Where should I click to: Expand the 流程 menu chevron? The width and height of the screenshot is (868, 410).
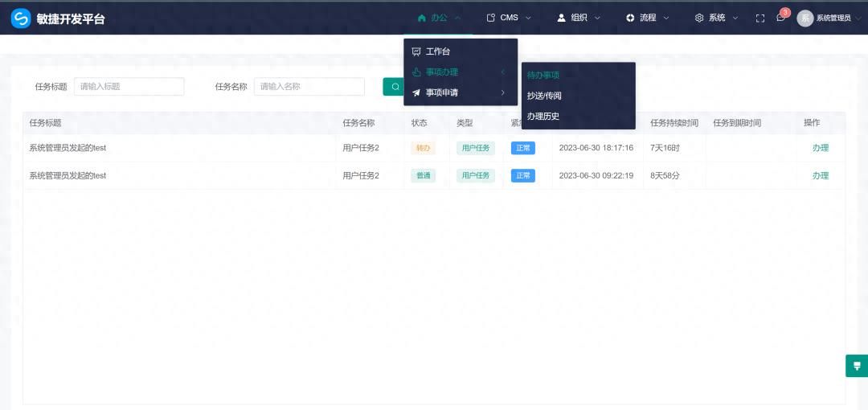click(x=666, y=18)
